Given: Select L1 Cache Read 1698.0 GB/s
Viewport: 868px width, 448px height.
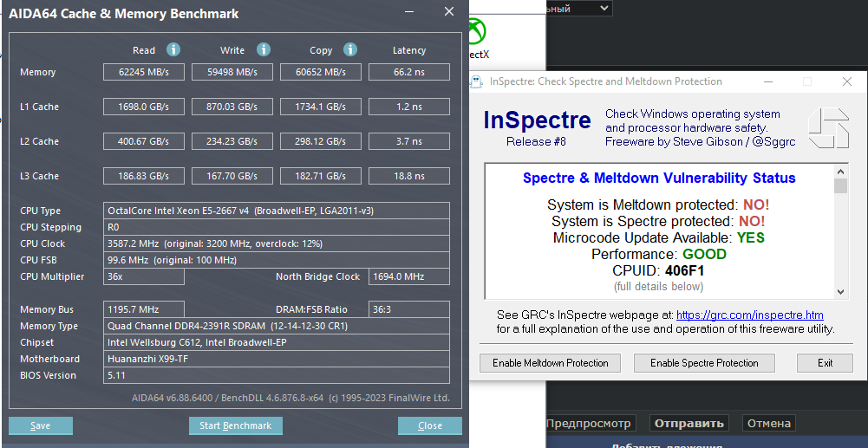Looking at the screenshot, I should tap(144, 107).
